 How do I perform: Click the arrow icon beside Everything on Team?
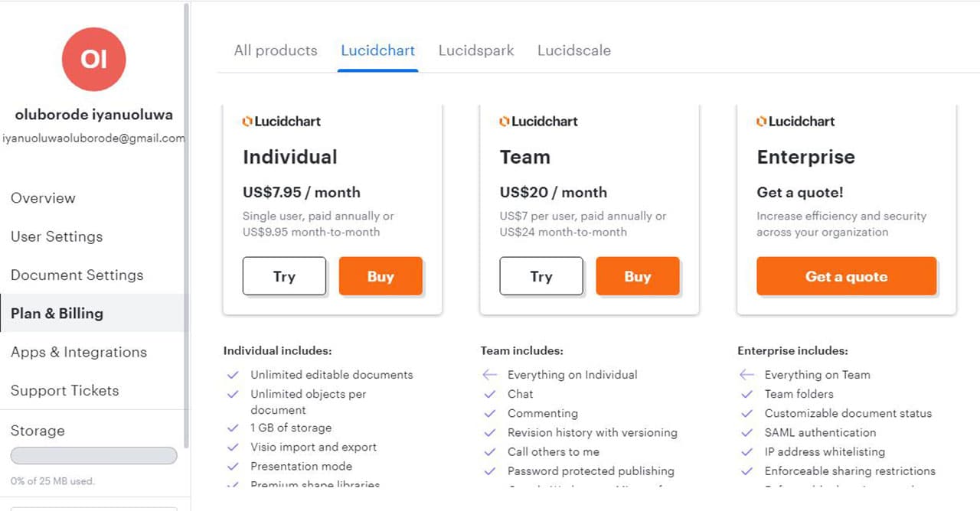747,375
